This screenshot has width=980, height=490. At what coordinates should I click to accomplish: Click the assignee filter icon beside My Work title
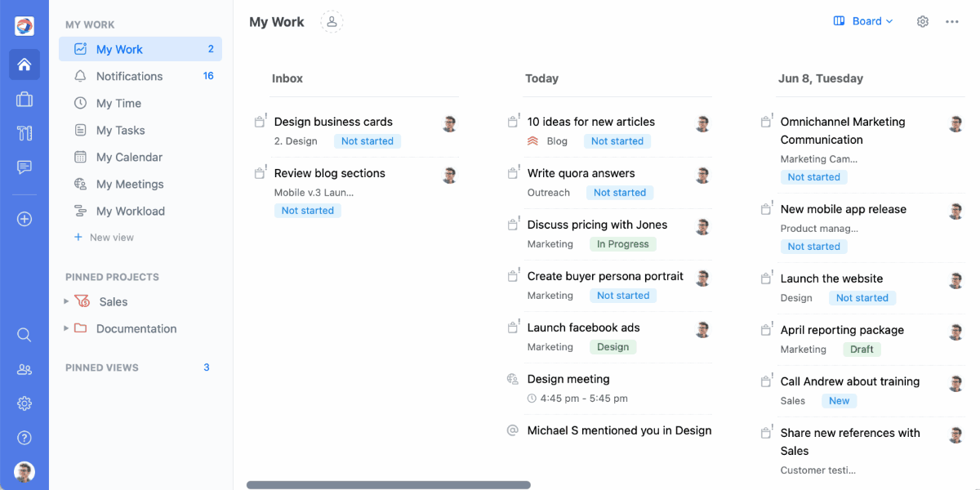click(x=332, y=22)
